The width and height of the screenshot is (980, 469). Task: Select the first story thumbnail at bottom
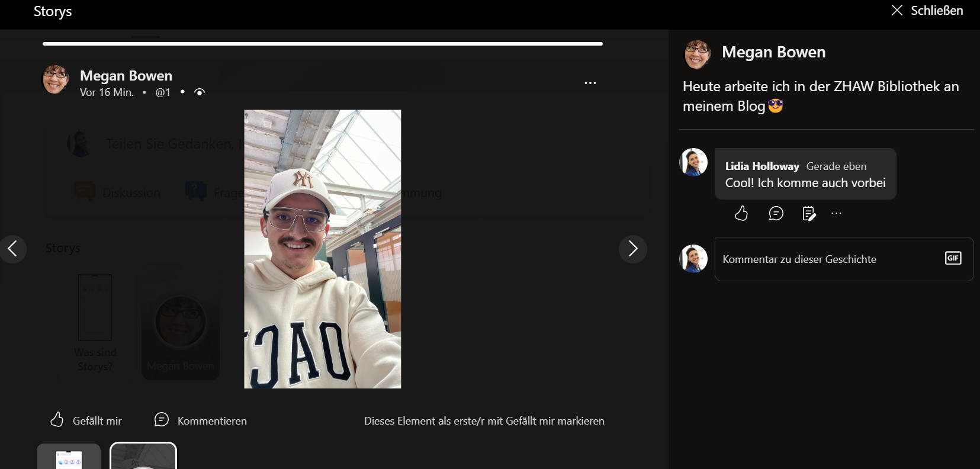tap(69, 457)
